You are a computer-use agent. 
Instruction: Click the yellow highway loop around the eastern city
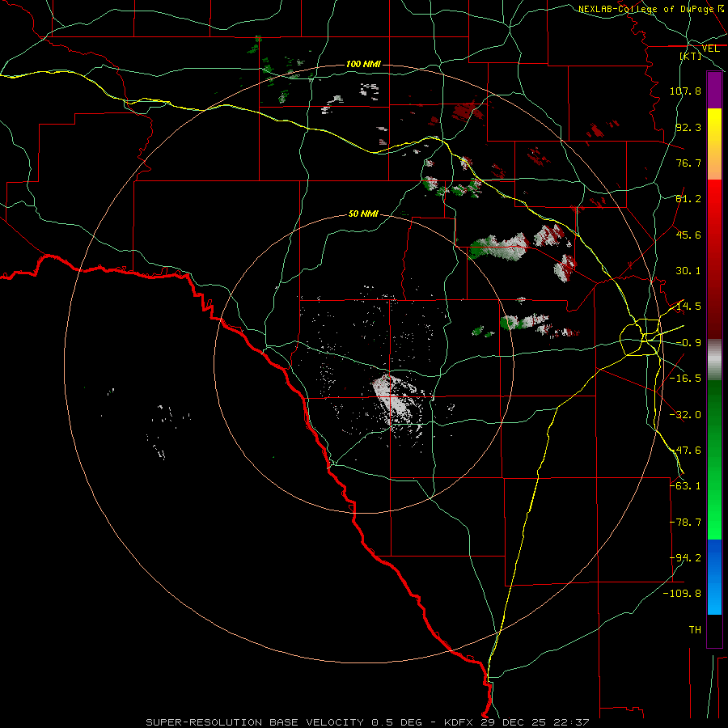[641, 337]
